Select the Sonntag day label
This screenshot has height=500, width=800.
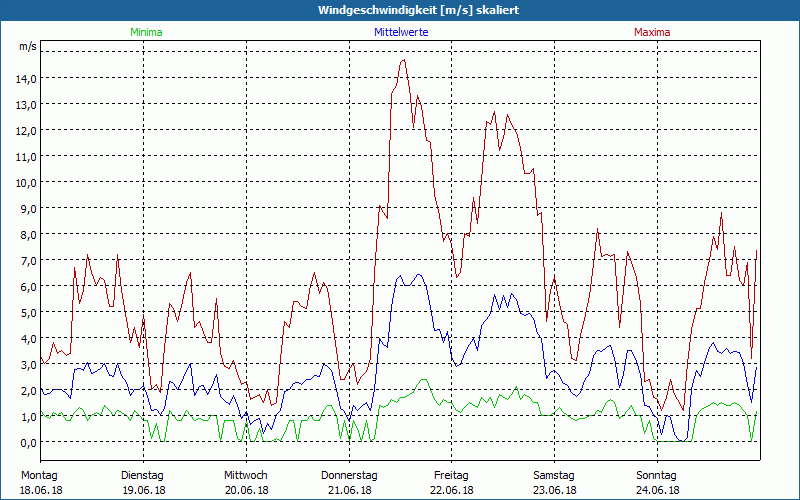[x=657, y=475]
